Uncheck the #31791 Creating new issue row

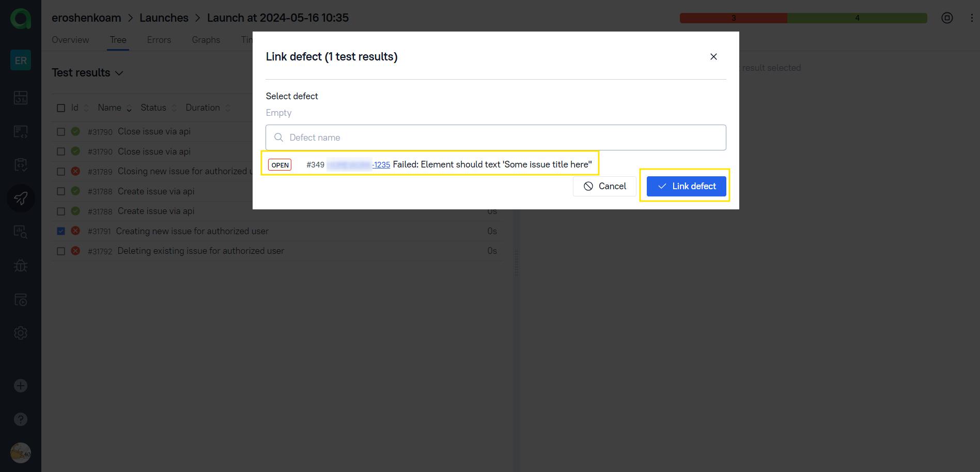[61, 231]
